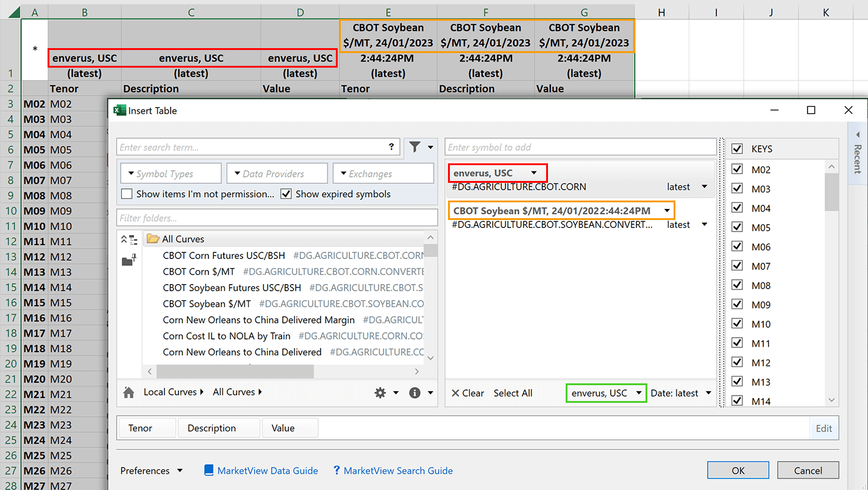Uncheck the M14 key checkbox

[x=737, y=401]
